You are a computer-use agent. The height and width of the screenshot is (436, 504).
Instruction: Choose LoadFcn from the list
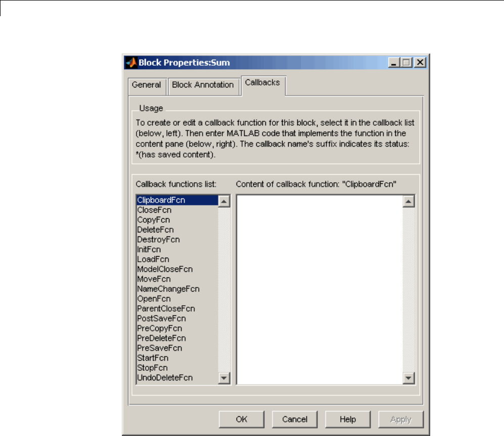pyautogui.click(x=177, y=260)
